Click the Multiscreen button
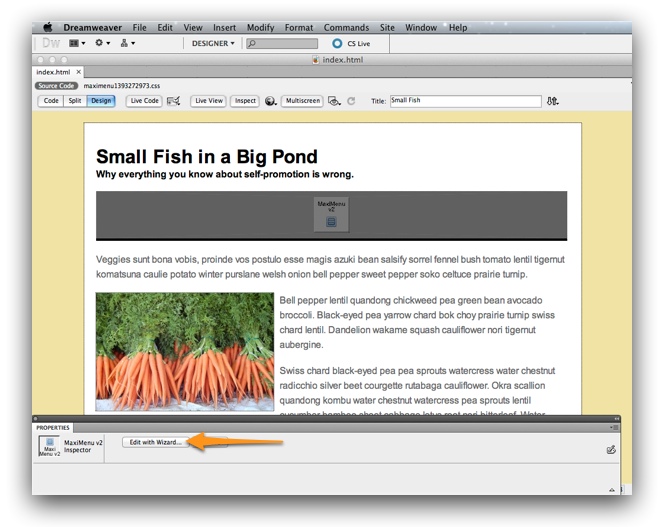Viewport: 665px width, 527px height. pyautogui.click(x=302, y=101)
